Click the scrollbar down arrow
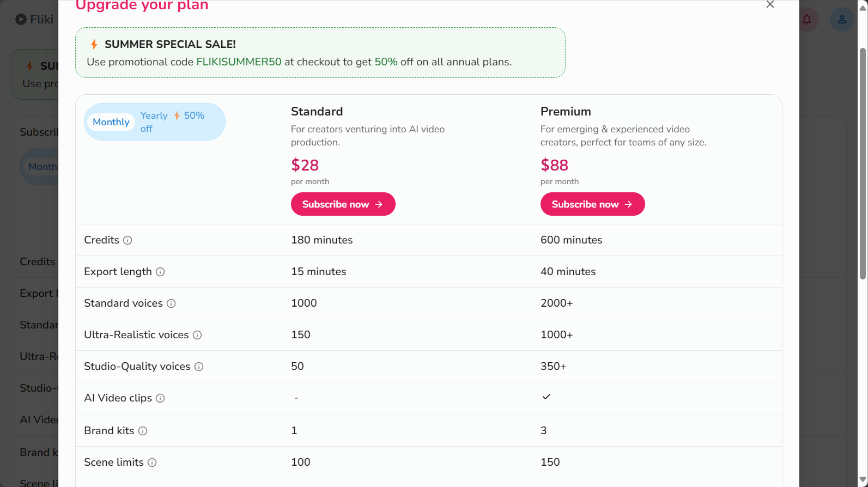Screen dimensions: 868x487 pyautogui.click(x=863, y=480)
